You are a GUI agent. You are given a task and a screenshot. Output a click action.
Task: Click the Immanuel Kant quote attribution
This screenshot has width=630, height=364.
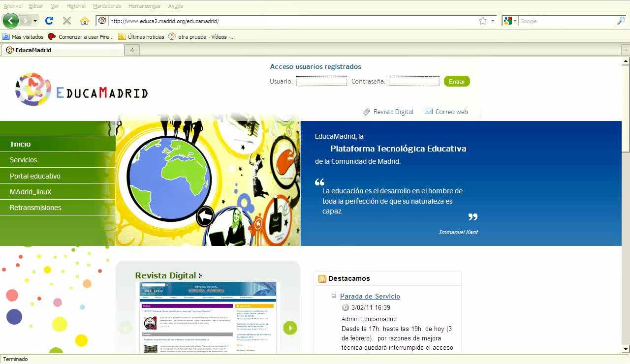click(x=458, y=232)
